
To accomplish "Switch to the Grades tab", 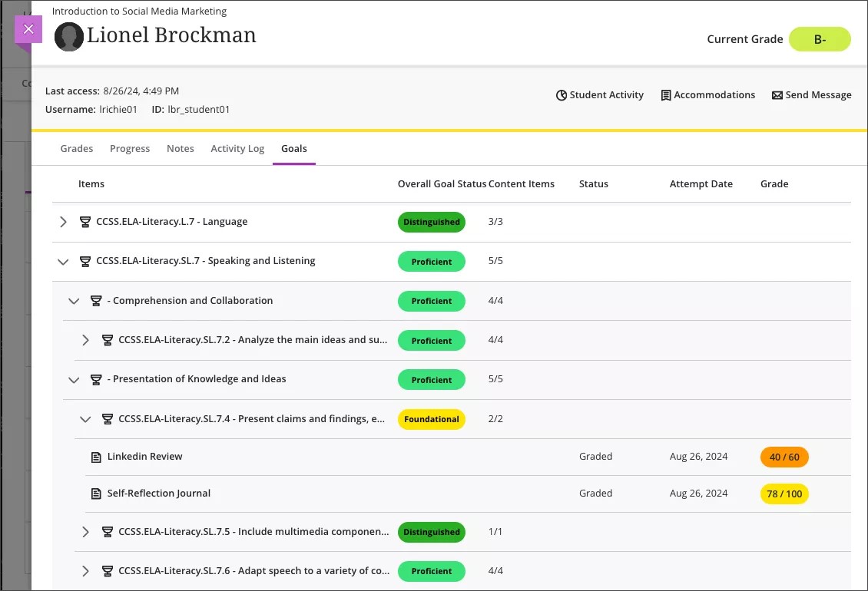I will [77, 149].
